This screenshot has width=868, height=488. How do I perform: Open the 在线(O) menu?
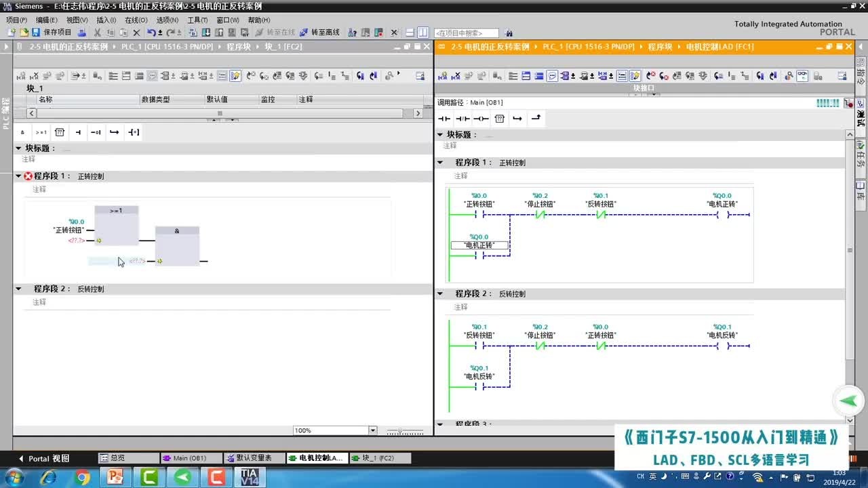click(136, 20)
